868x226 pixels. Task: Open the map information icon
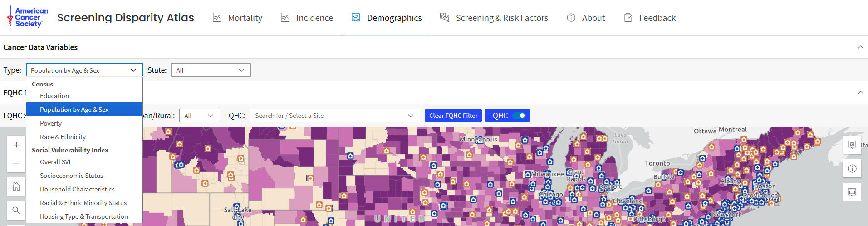click(852, 168)
